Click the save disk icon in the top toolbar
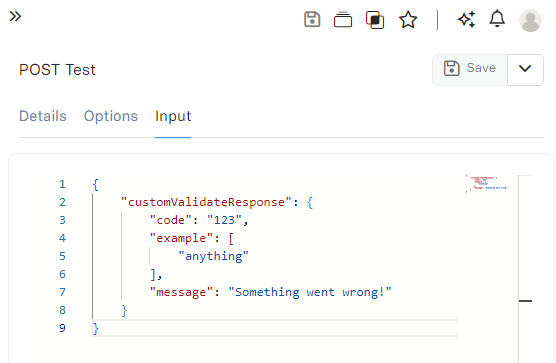 tap(312, 19)
